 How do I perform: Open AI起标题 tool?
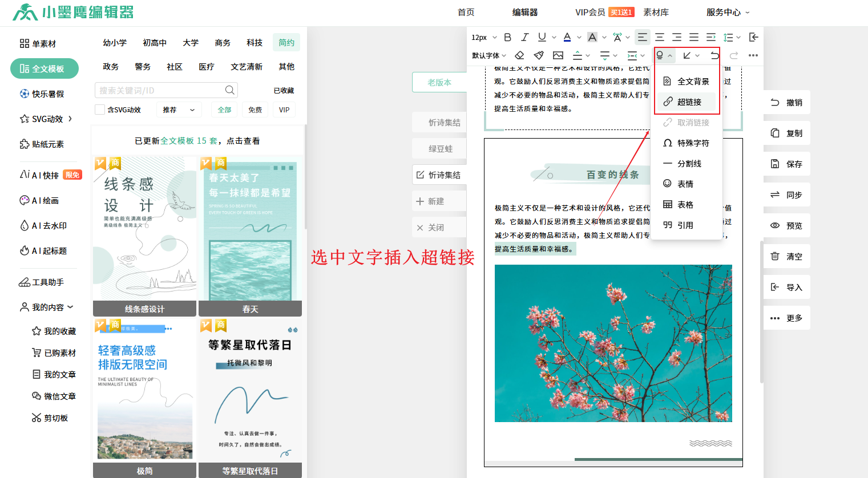pyautogui.click(x=43, y=250)
